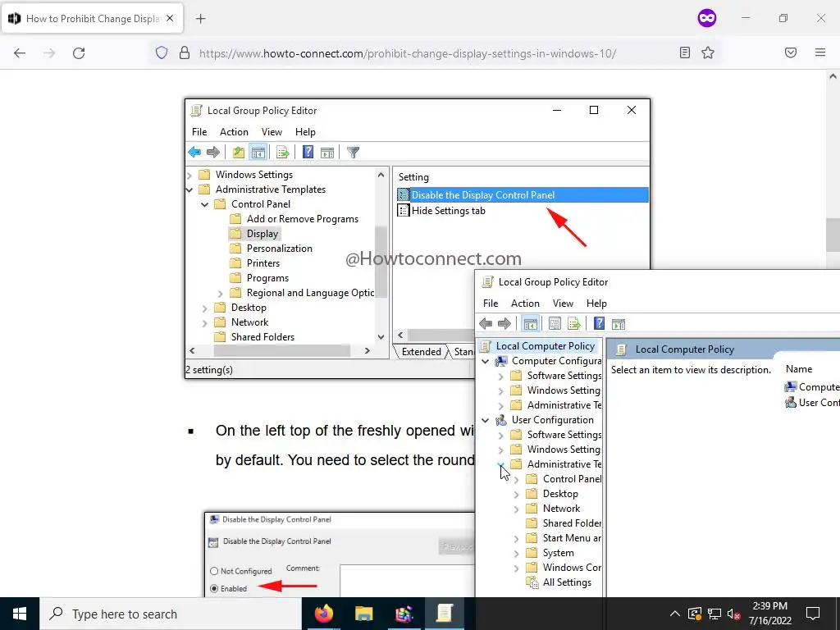Open a new Firefox tab with plus
This screenshot has width=840, height=630.
point(200,19)
